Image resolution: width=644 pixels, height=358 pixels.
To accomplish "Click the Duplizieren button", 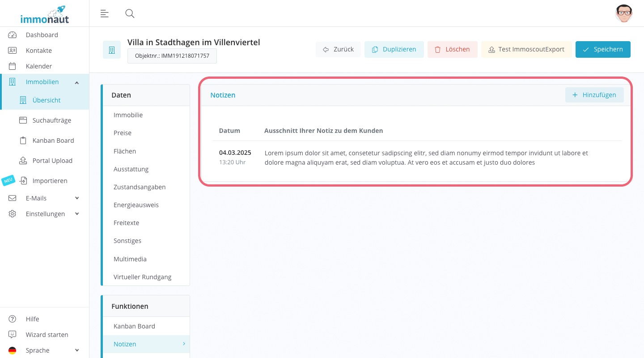I will pos(394,49).
